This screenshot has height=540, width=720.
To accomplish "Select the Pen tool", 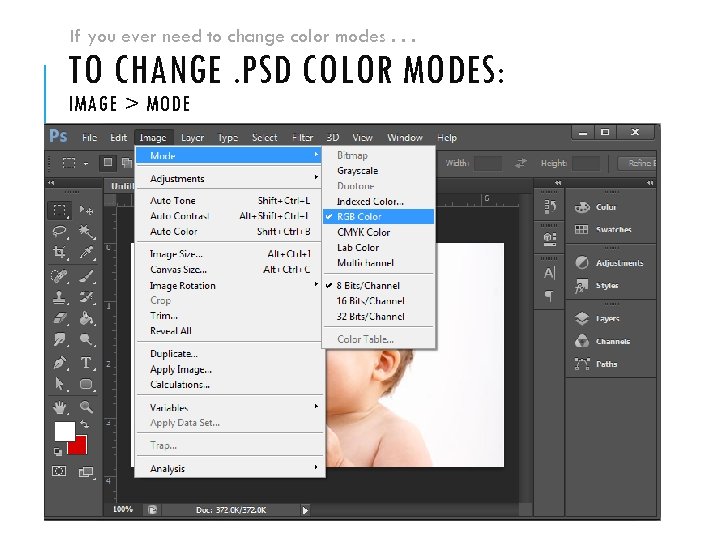I will 60,363.
